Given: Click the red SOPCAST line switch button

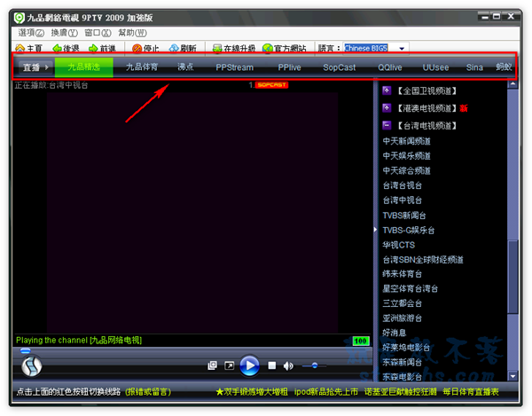Looking at the screenshot, I should tap(271, 85).
